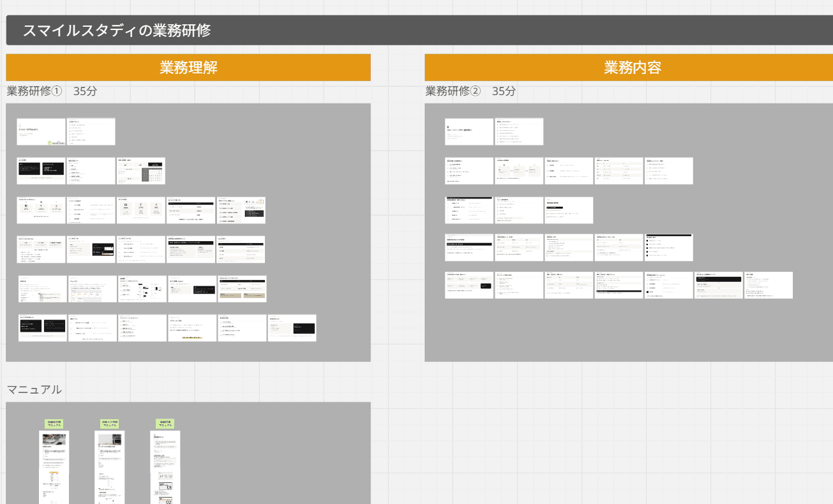Click the orange 業務内容 section header
The height and width of the screenshot is (504, 833).
pos(629,68)
